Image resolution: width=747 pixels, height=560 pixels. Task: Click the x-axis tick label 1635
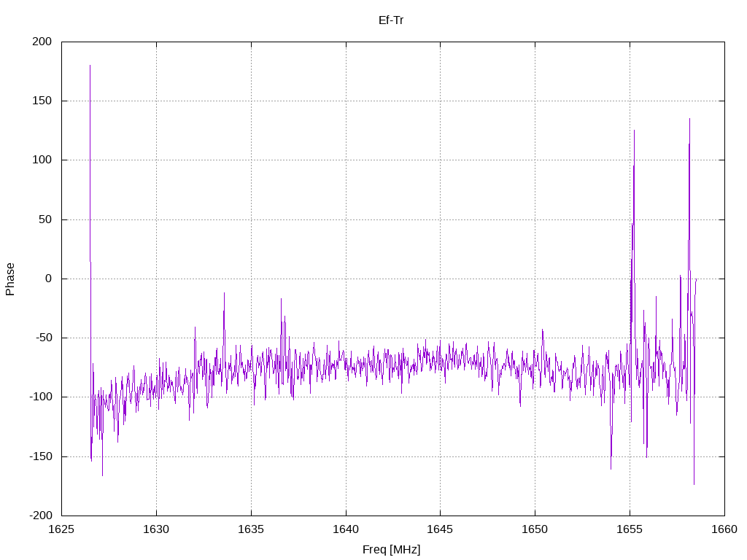251,529
